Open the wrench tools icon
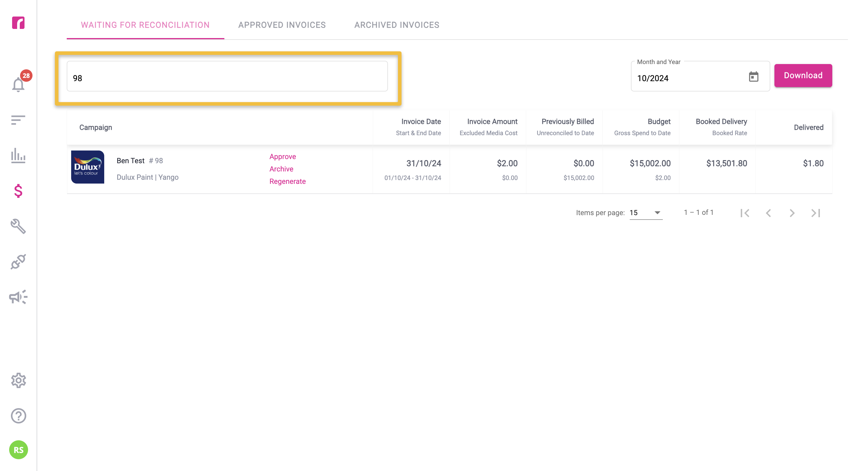 [x=18, y=226]
